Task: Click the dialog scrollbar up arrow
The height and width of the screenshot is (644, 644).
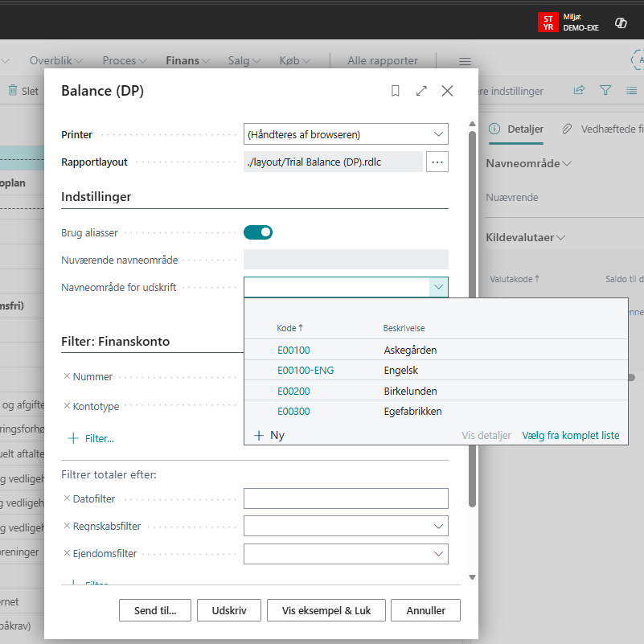Action: pyautogui.click(x=472, y=124)
